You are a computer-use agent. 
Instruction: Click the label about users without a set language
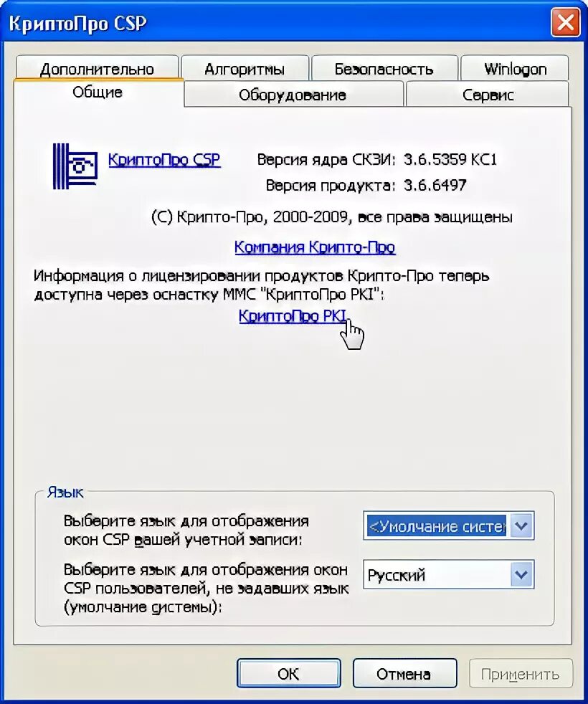(207, 588)
